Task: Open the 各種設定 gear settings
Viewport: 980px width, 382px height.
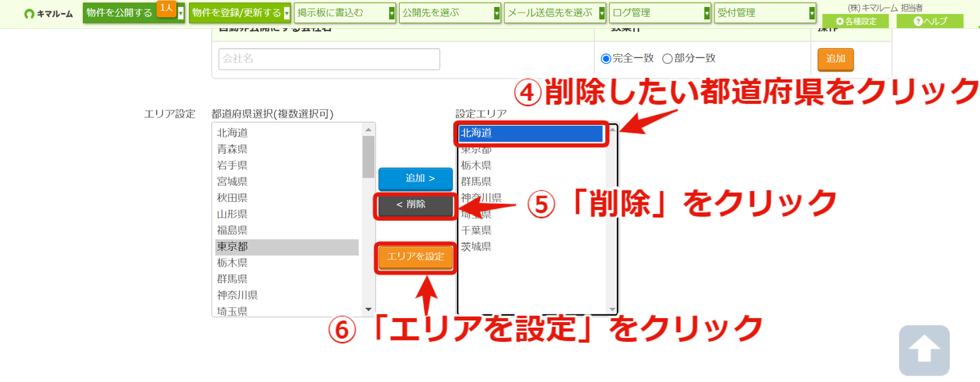Action: (856, 21)
